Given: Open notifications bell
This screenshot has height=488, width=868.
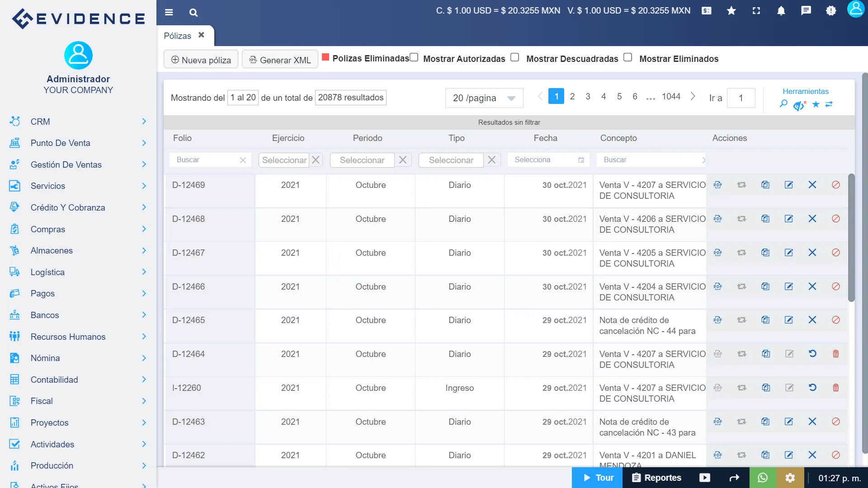Looking at the screenshot, I should 781,10.
